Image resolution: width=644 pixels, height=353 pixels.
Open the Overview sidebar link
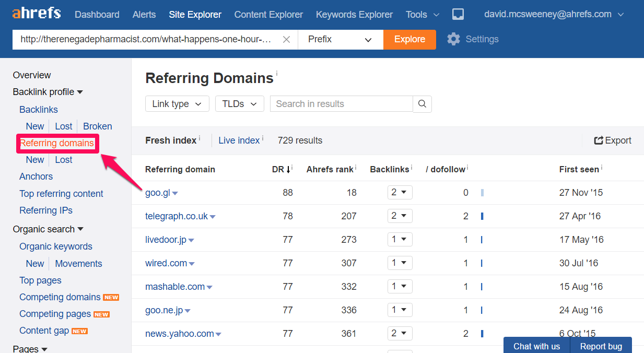pyautogui.click(x=32, y=75)
